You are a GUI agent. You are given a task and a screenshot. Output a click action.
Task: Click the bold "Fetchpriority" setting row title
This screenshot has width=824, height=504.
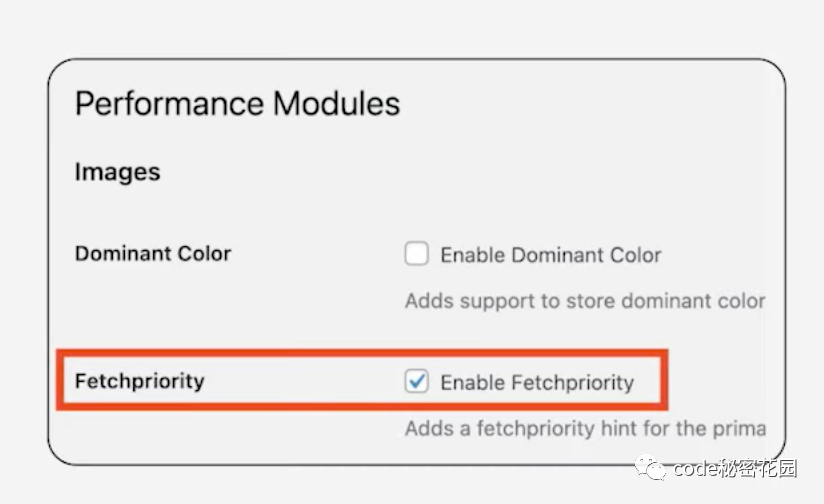pyautogui.click(x=139, y=381)
